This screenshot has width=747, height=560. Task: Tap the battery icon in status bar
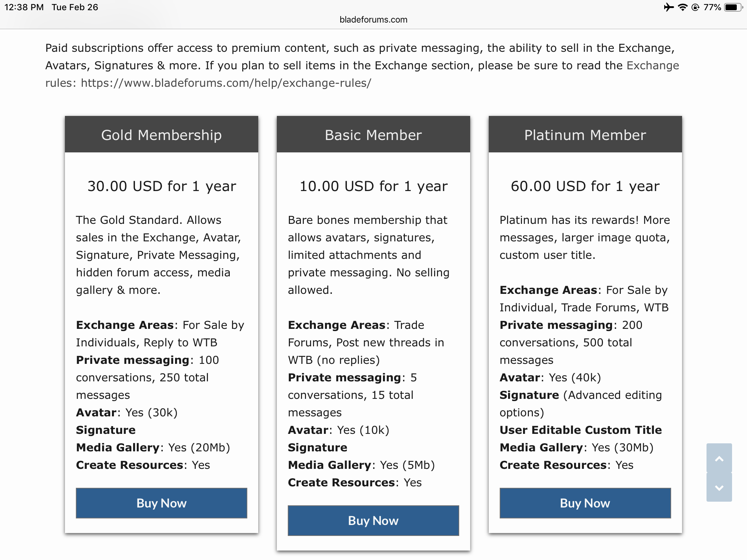[733, 7]
